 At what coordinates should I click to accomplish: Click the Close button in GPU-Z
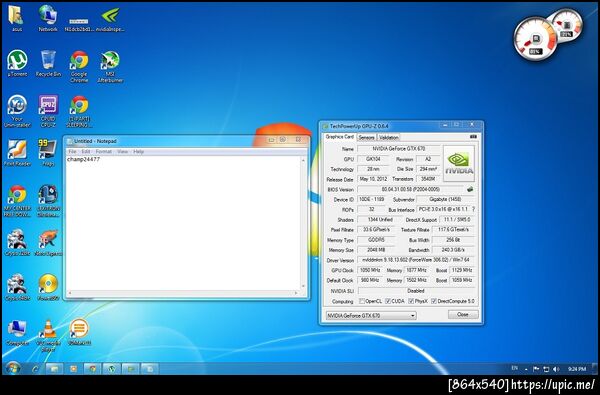point(463,314)
